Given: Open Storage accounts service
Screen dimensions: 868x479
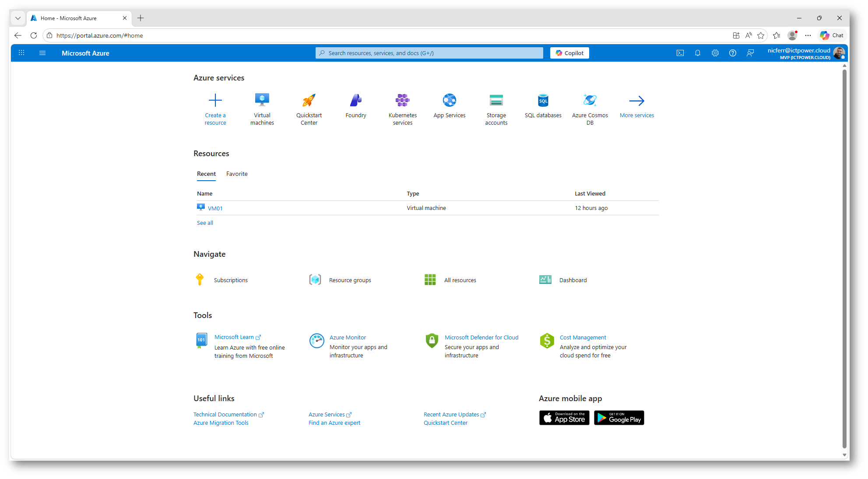Looking at the screenshot, I should pos(496,101).
